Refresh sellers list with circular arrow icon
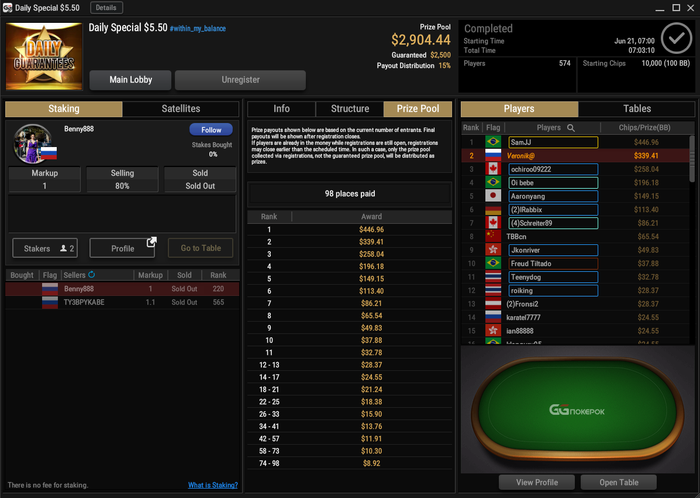 pyautogui.click(x=92, y=274)
